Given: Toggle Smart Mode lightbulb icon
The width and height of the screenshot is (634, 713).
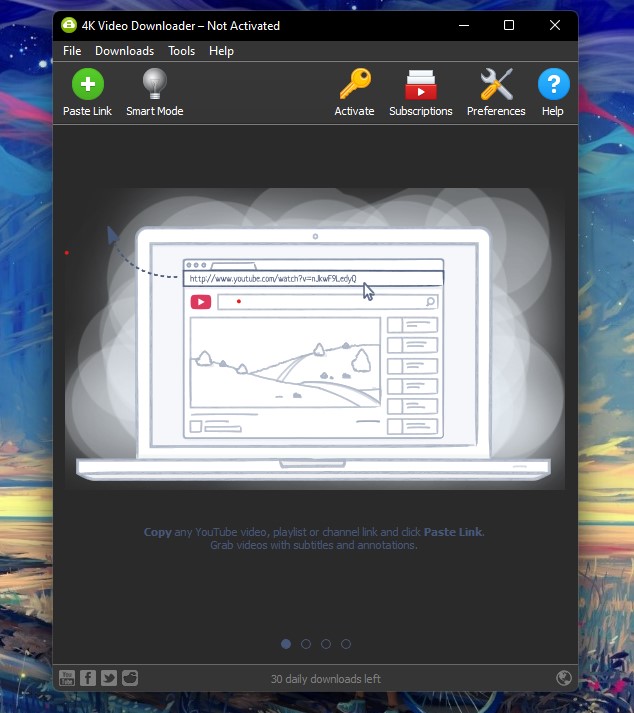Looking at the screenshot, I should (154, 86).
